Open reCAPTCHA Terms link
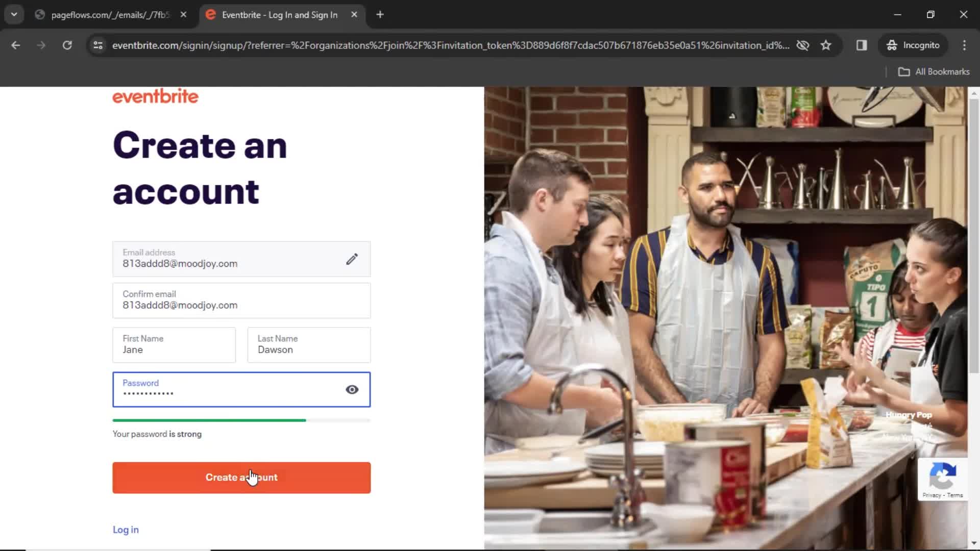Image resolution: width=980 pixels, height=551 pixels. click(955, 495)
